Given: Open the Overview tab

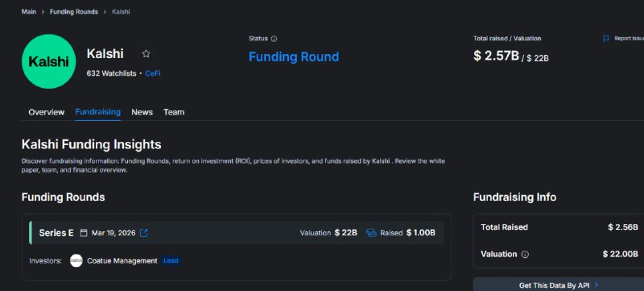Looking at the screenshot, I should [47, 112].
